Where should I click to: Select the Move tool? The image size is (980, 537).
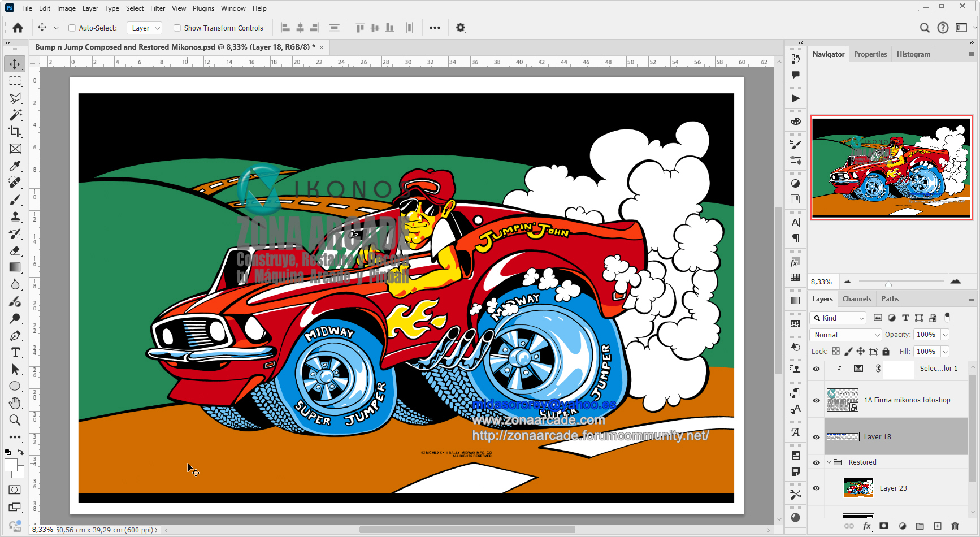click(15, 64)
